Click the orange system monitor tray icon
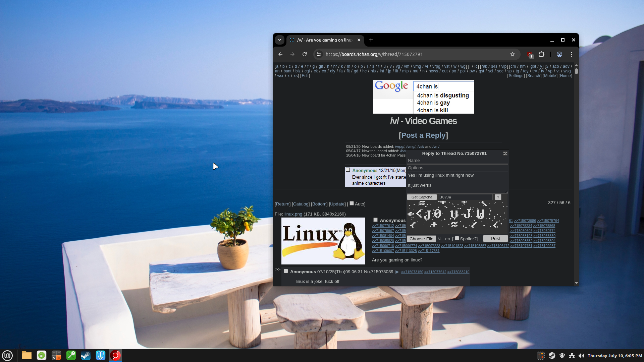 (541, 356)
